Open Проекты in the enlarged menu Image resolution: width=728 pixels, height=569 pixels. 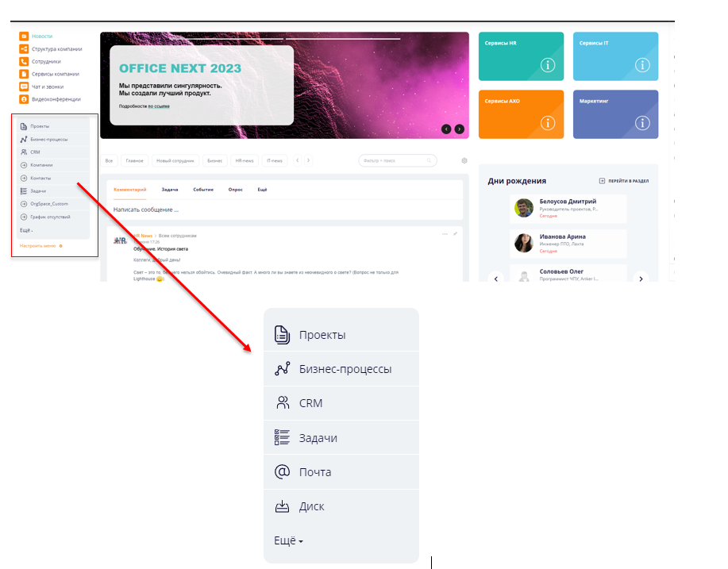(341, 335)
